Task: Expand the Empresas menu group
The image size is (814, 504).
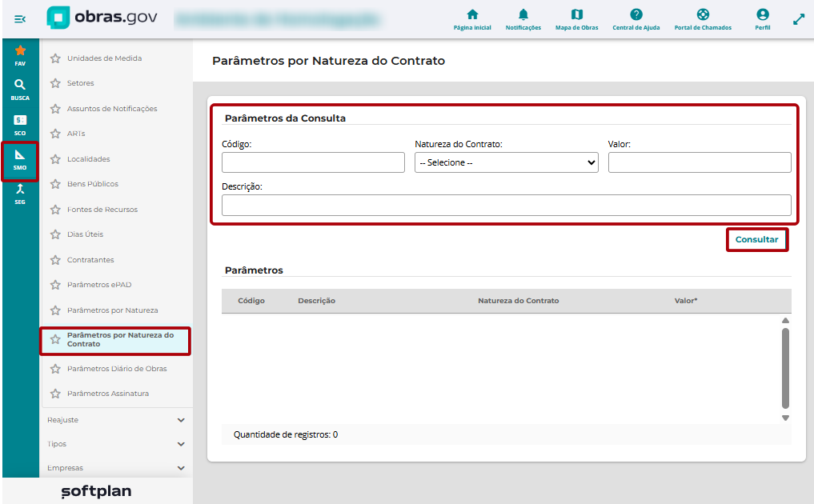Action: click(x=116, y=468)
